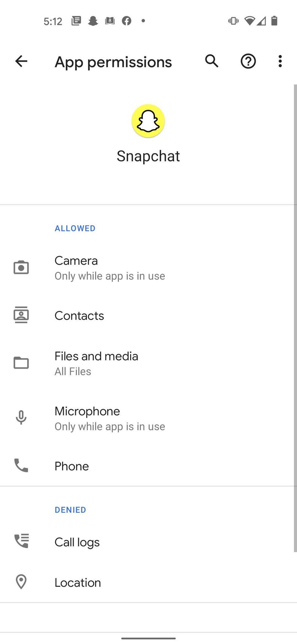The image size is (297, 644).
Task: Click the ALLOWED section header
Action: [x=75, y=228]
